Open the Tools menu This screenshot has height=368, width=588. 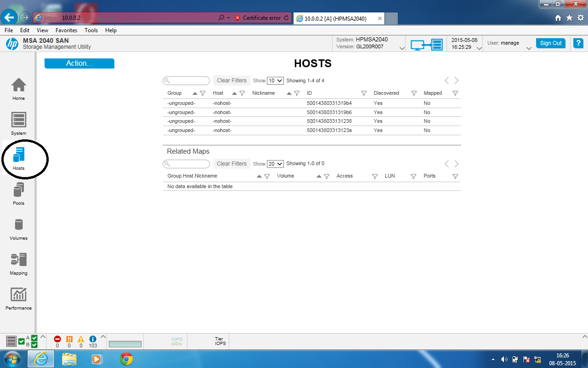pyautogui.click(x=91, y=30)
